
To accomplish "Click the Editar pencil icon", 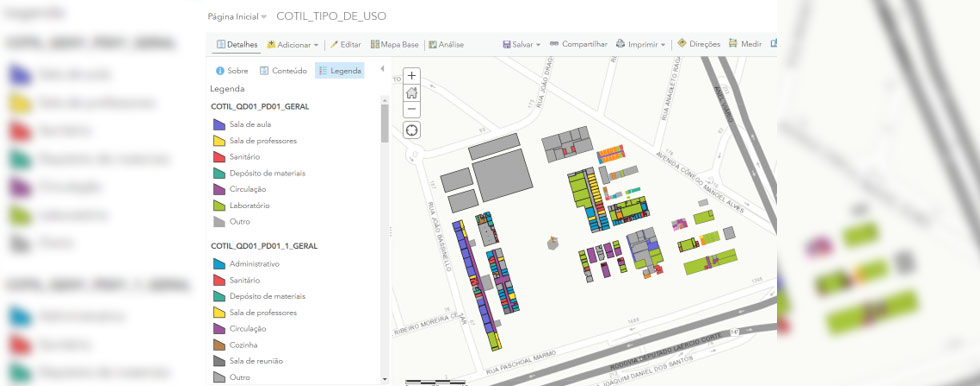I will click(334, 44).
